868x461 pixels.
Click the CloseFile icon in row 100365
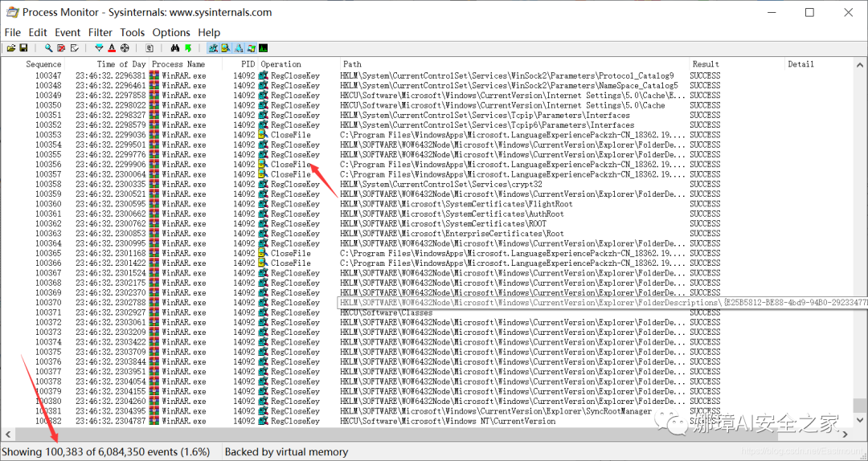[x=264, y=254]
